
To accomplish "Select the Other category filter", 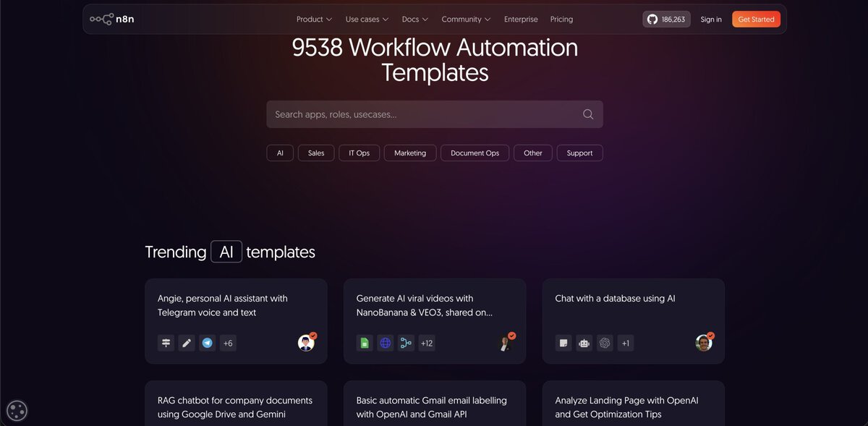I will pyautogui.click(x=533, y=153).
